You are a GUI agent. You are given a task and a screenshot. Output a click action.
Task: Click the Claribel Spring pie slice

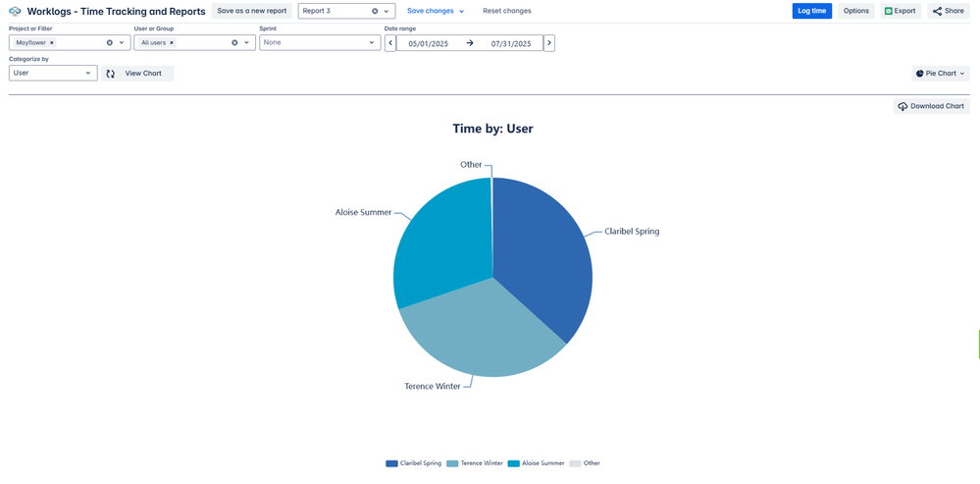click(543, 263)
